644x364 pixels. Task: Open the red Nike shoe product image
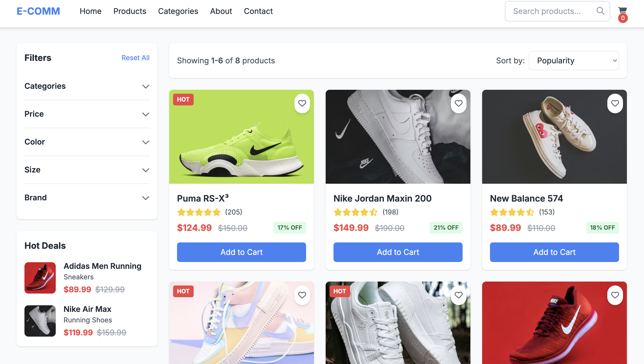pyautogui.click(x=554, y=323)
